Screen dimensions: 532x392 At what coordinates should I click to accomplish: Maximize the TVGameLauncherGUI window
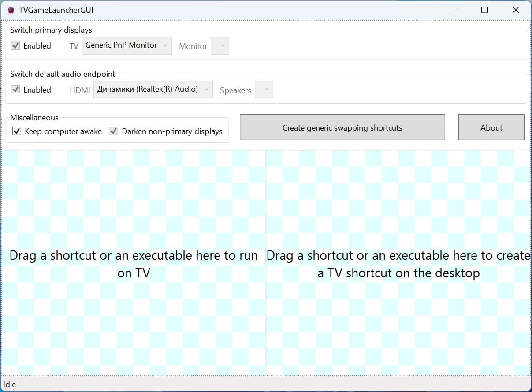click(x=484, y=10)
